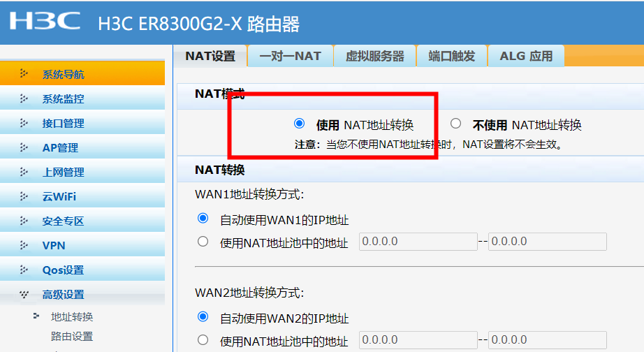Screen dimensions: 644x352
Task: Expand the 系统导航 menu arrow icon
Action: pyautogui.click(x=24, y=73)
